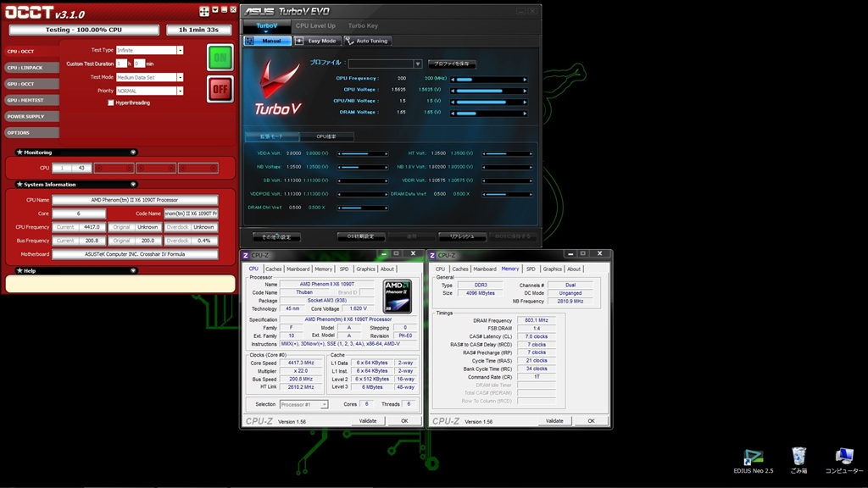Click the AMD Phenom II logo in CPU-Z
The image size is (868, 488).
(397, 297)
